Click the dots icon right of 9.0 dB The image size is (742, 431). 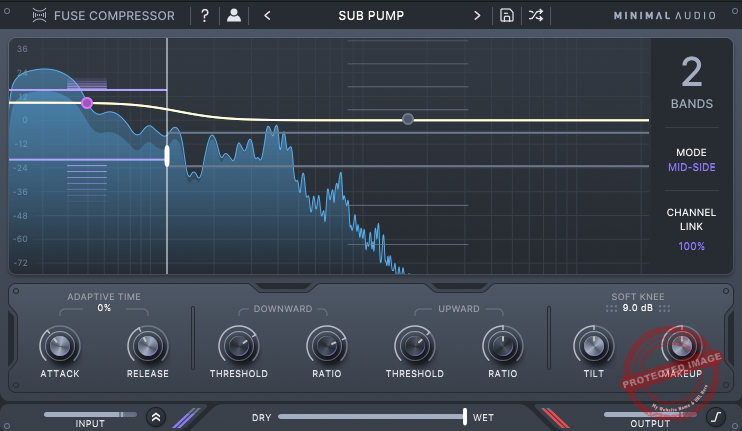(x=664, y=308)
